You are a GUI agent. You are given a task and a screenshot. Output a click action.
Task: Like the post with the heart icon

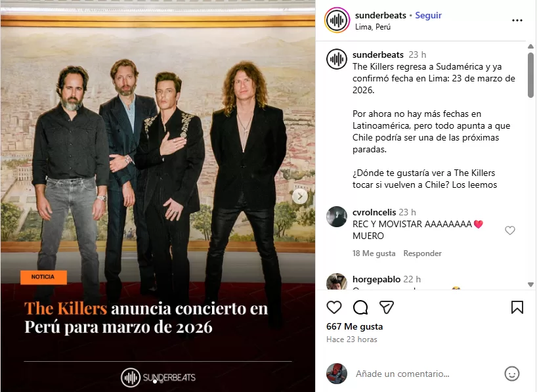click(x=334, y=307)
